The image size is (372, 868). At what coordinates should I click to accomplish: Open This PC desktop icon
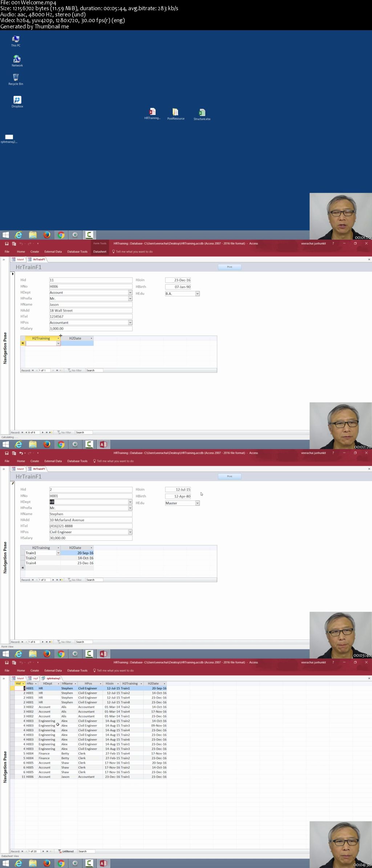pos(16,41)
